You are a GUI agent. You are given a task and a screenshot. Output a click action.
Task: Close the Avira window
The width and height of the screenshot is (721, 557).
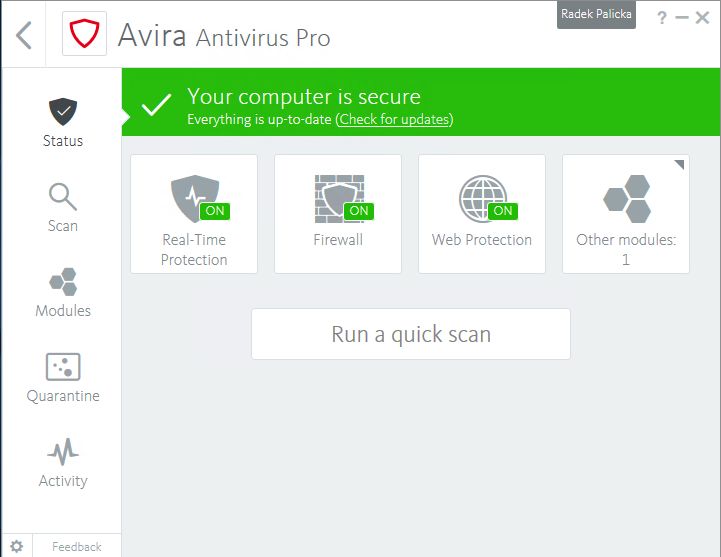click(702, 18)
